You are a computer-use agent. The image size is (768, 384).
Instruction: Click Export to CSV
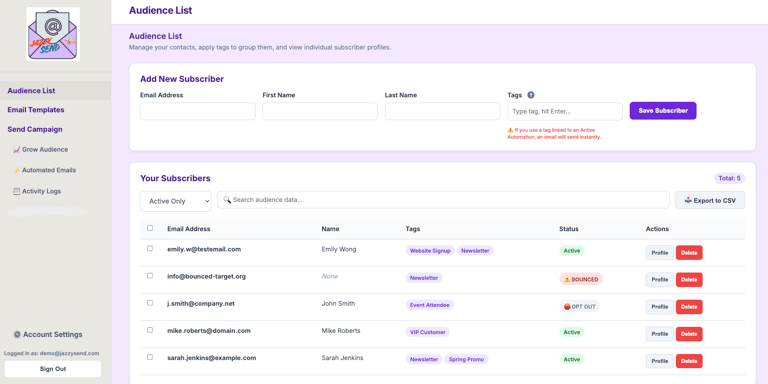[x=710, y=200]
